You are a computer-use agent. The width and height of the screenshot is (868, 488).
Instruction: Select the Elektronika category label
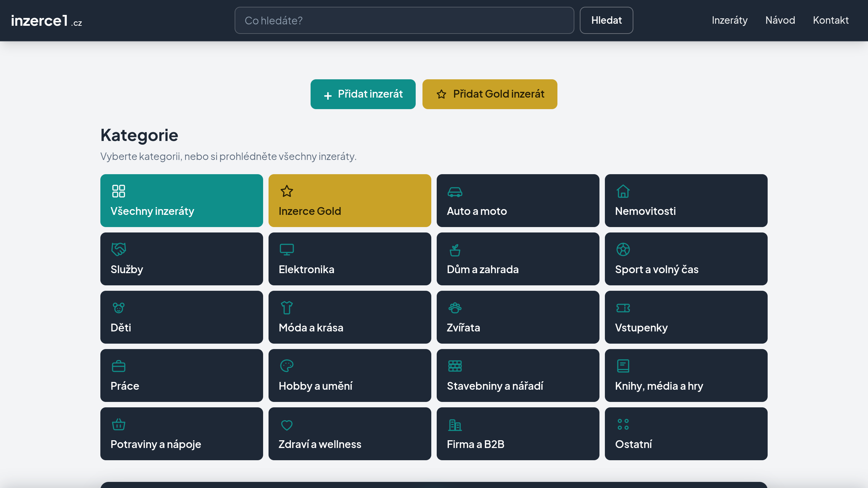(307, 269)
